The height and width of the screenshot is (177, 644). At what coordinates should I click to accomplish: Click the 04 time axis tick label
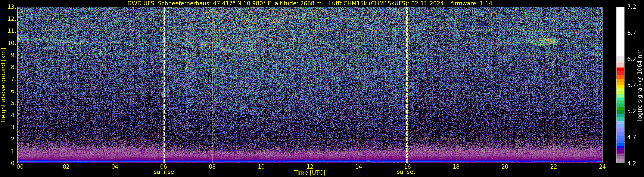[x=115, y=167]
